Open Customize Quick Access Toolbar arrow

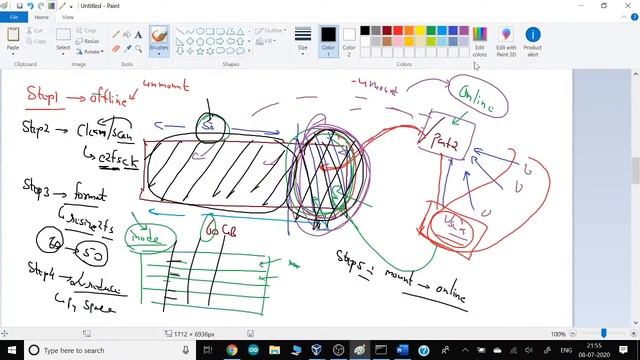(71, 6)
